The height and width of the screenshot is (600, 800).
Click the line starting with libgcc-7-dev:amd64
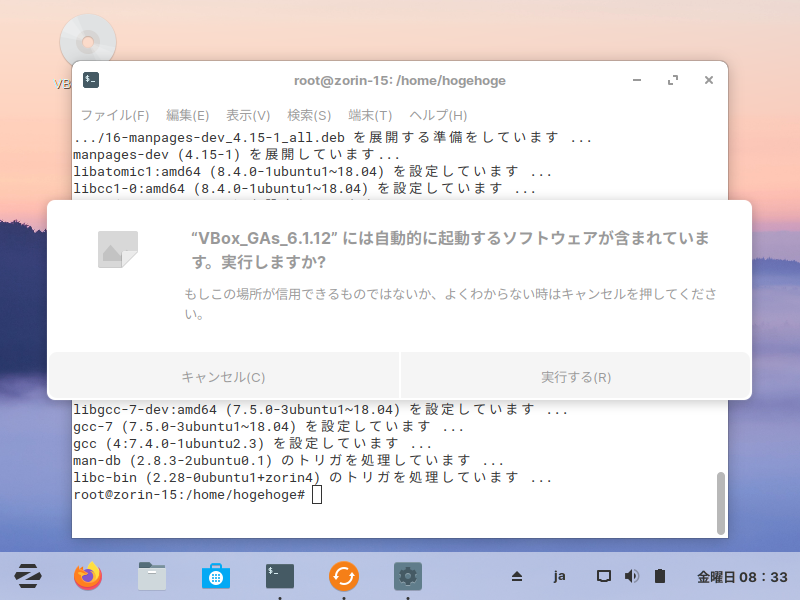point(320,409)
